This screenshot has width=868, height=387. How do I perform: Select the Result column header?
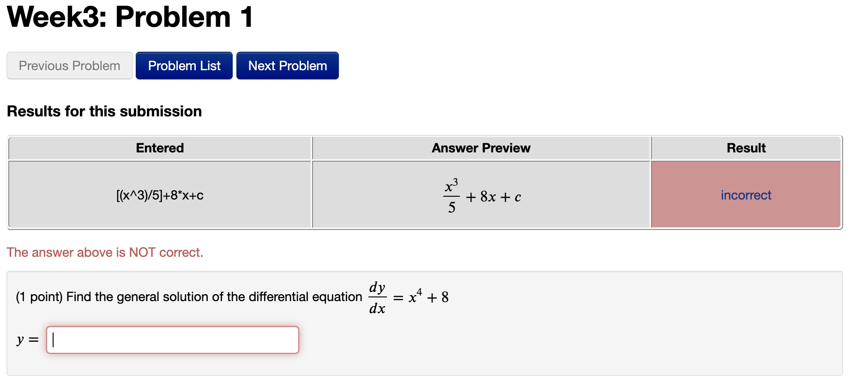[x=745, y=148]
